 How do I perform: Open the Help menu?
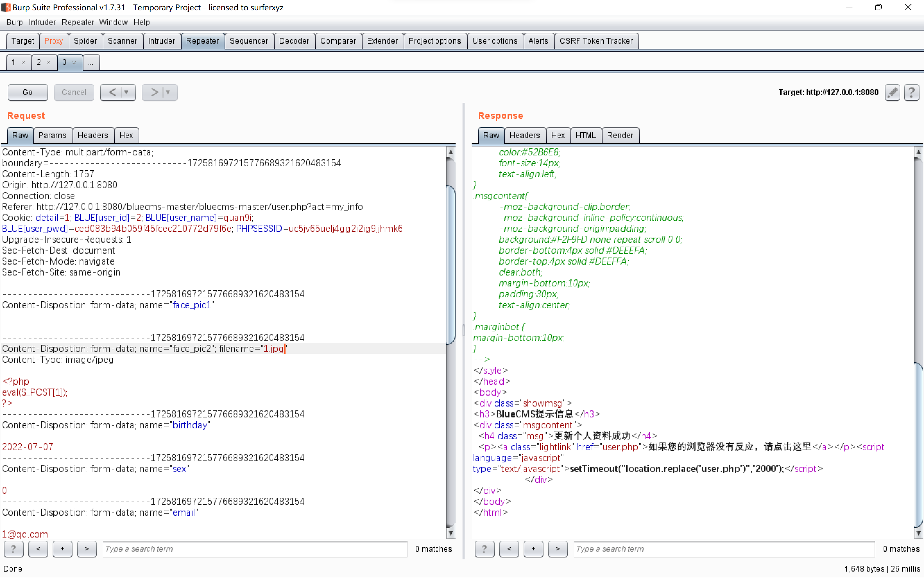(x=142, y=22)
